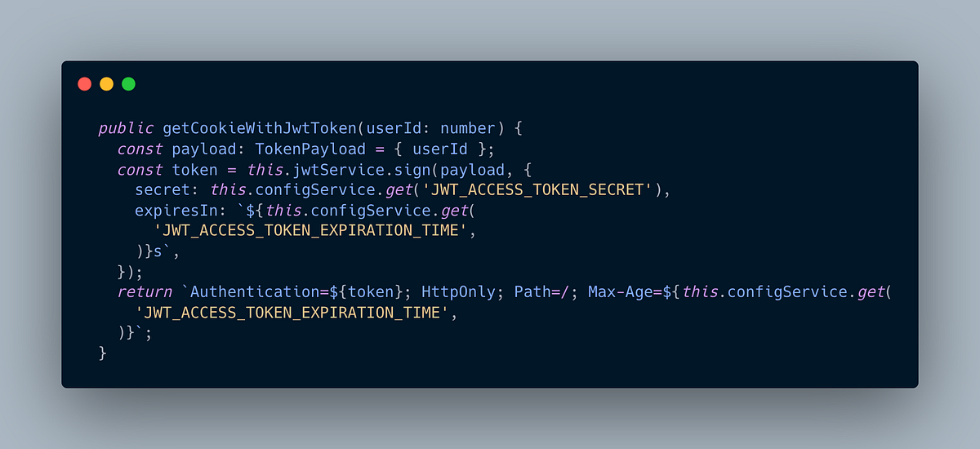Click the expiresIn property key
This screenshot has height=449, width=980.
(x=171, y=211)
